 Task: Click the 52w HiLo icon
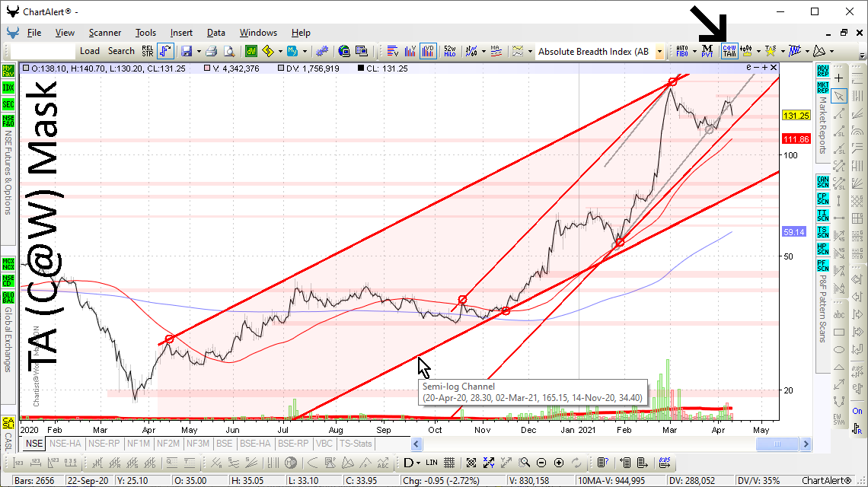(x=449, y=52)
